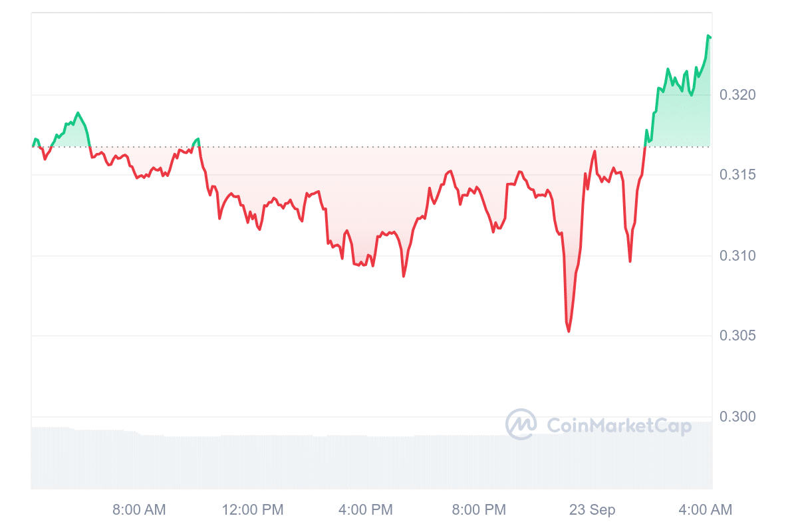Click the 8:00 PM time label
This screenshot has height=532, width=798.
tap(479, 510)
